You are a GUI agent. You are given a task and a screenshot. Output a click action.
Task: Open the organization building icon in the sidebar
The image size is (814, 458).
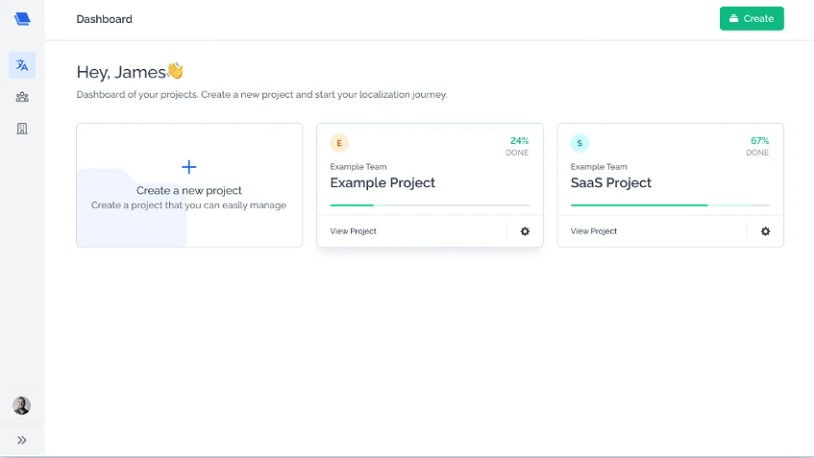coord(22,129)
